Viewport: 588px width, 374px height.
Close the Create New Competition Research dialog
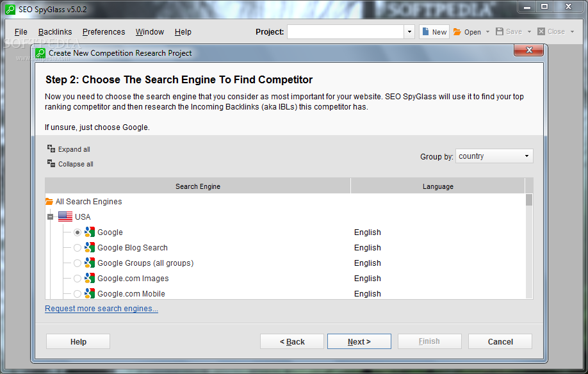coord(528,50)
